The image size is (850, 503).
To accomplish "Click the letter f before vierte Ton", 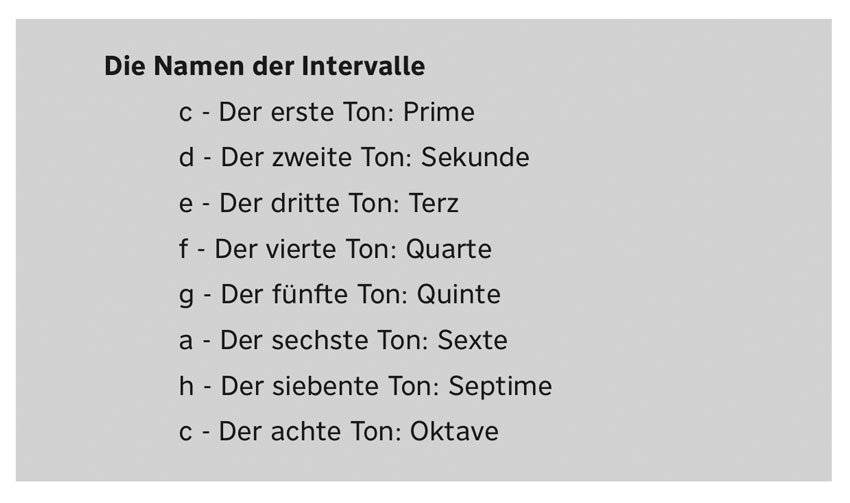I will [184, 249].
